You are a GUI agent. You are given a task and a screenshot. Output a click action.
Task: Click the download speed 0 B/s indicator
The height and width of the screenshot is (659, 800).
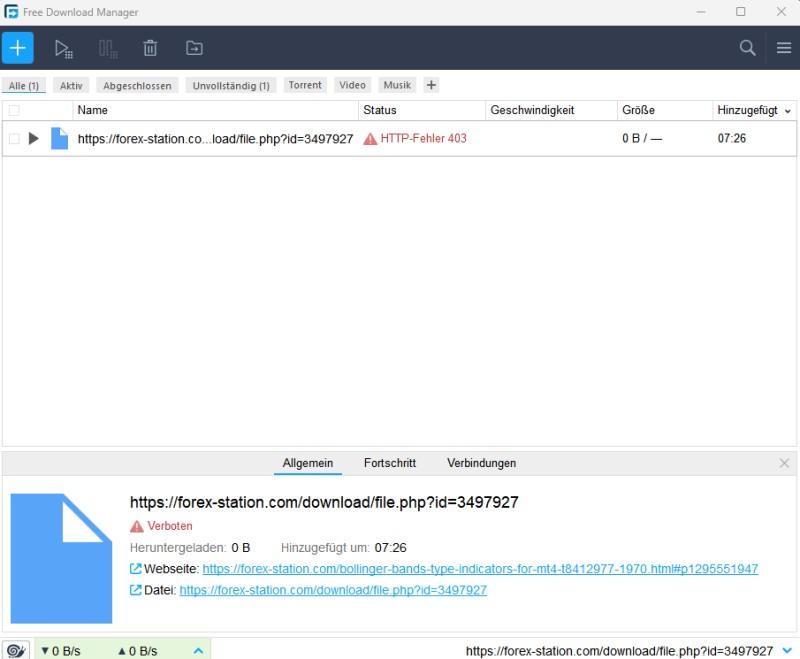point(61,651)
